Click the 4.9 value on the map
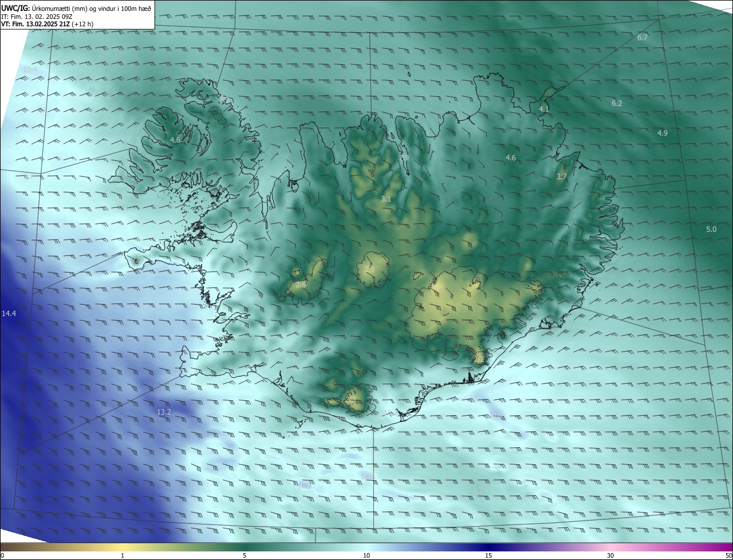Image resolution: width=733 pixels, height=560 pixels. coord(662,133)
